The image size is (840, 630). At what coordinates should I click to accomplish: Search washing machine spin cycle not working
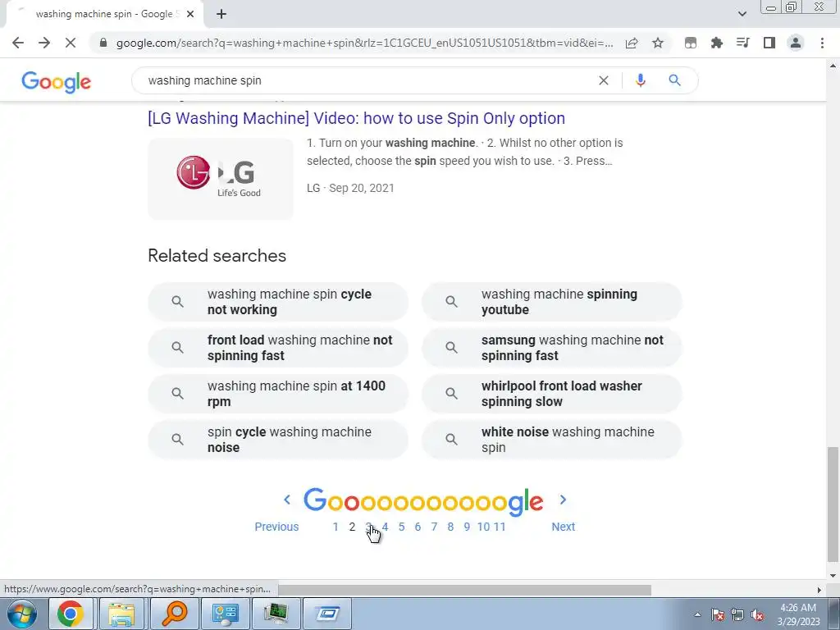pos(278,302)
